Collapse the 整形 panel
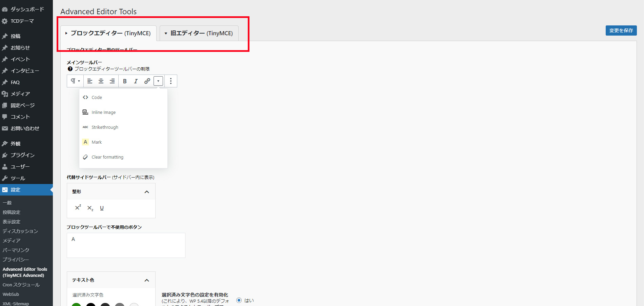Viewport: 644px width, 306px height. [x=147, y=192]
